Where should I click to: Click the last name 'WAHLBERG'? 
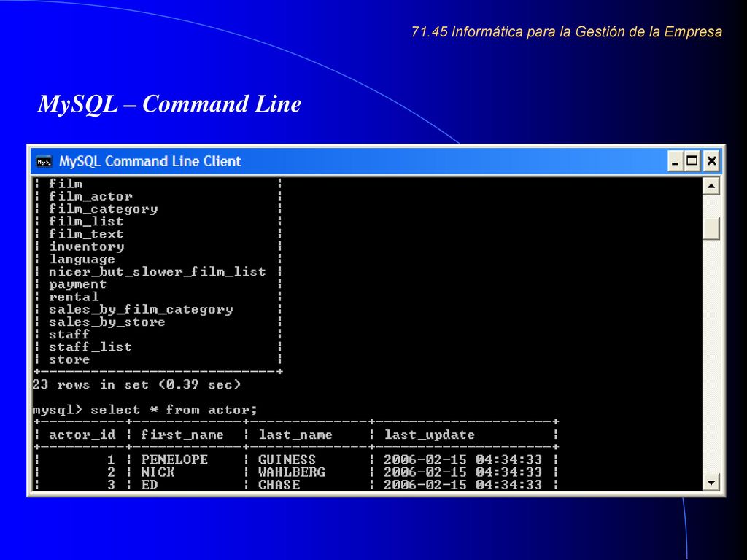[292, 472]
